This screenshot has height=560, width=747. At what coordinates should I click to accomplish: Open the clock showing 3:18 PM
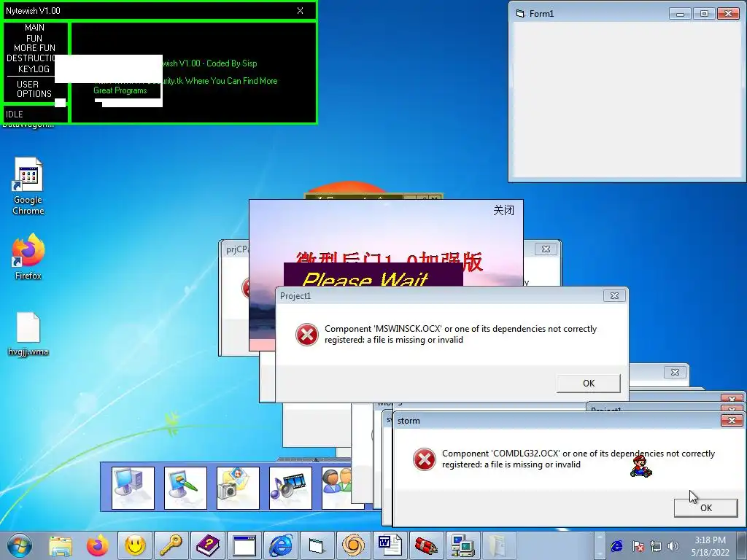(710, 546)
